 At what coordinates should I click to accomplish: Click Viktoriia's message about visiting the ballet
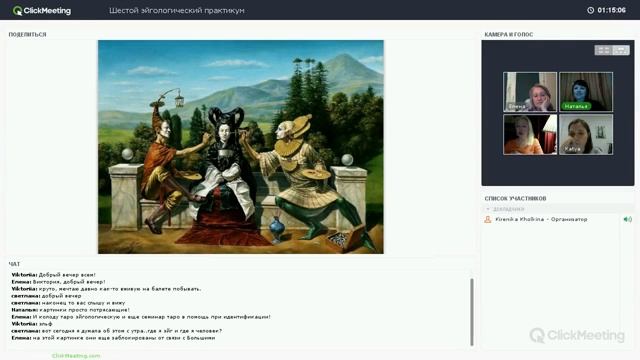point(107,289)
